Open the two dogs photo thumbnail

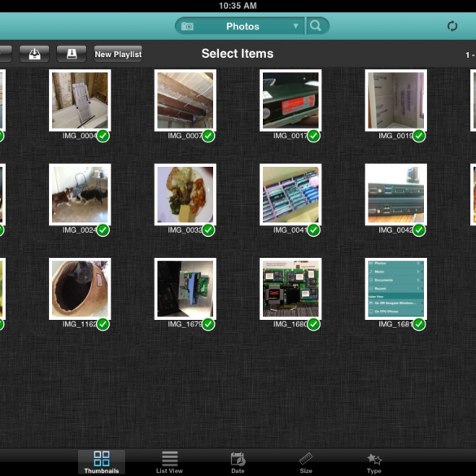click(80, 194)
